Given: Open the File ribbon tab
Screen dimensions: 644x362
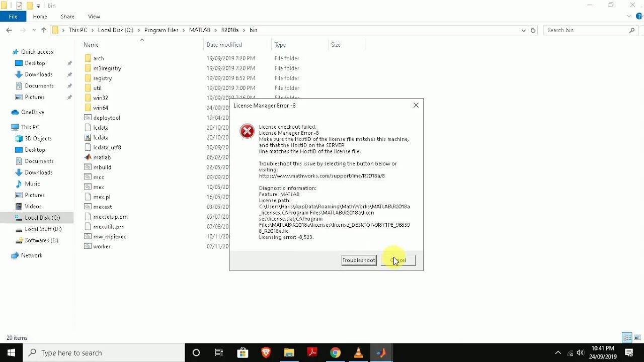Looking at the screenshot, I should coord(13,17).
